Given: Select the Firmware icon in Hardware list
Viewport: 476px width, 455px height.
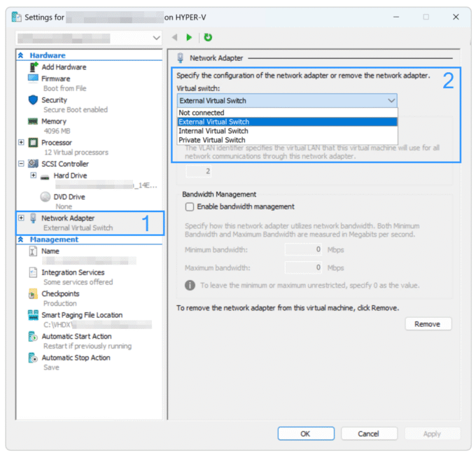Looking at the screenshot, I should [33, 78].
